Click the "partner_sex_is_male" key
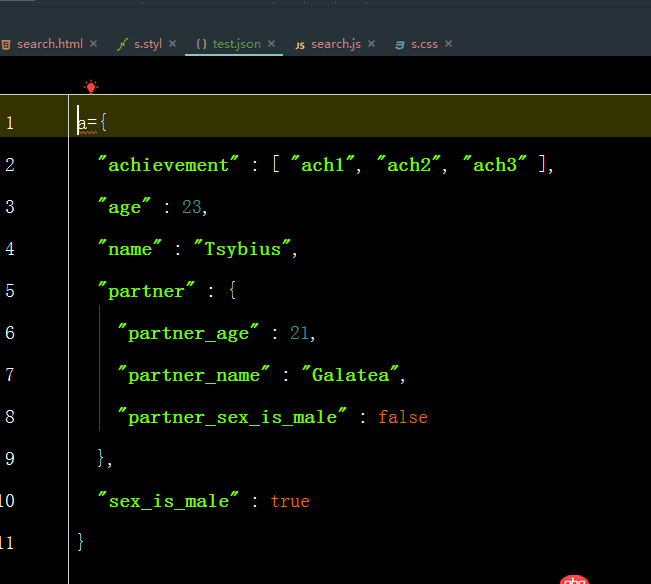The image size is (651, 584). point(232,417)
